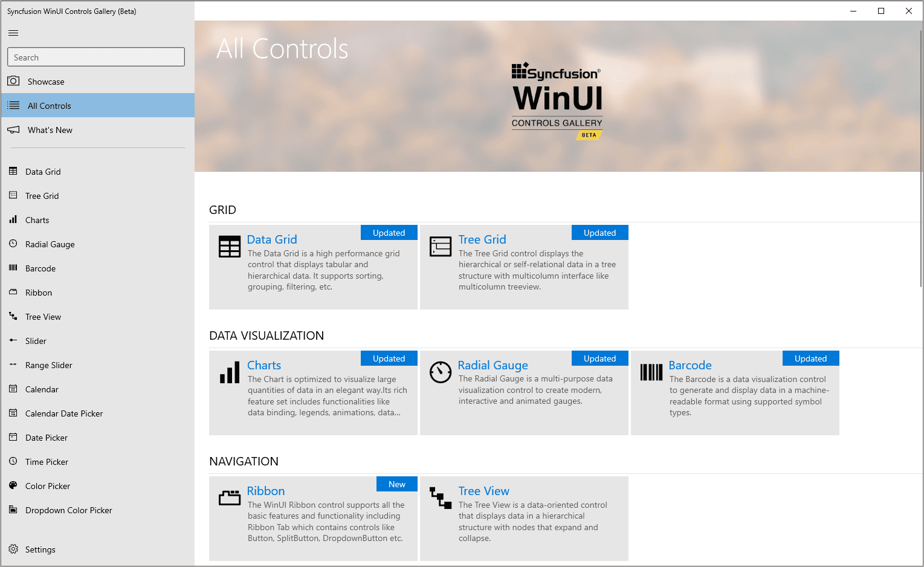Open the Data Grid card title link

[272, 239]
